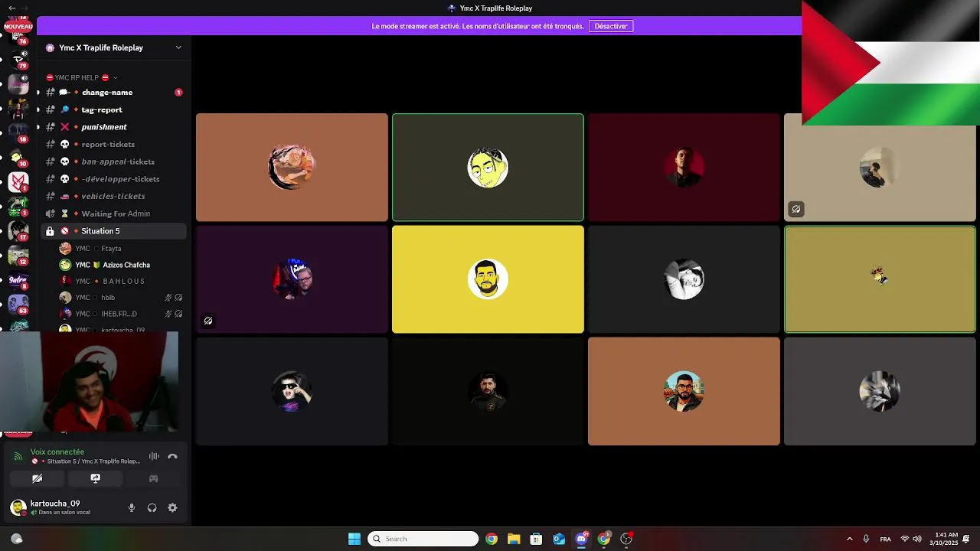
Task: Select the Situation 5 voice channel
Action: 113,231
